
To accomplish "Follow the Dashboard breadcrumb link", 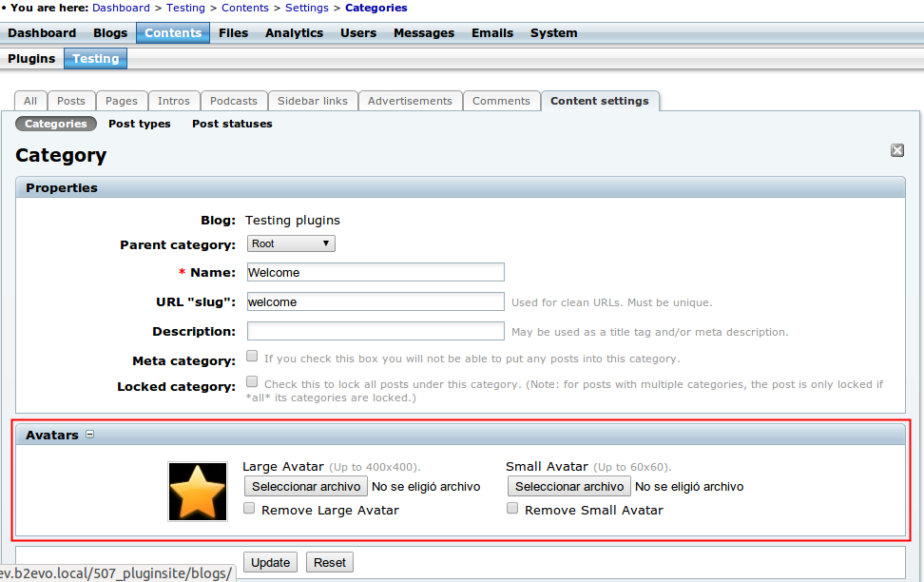I will (121, 8).
